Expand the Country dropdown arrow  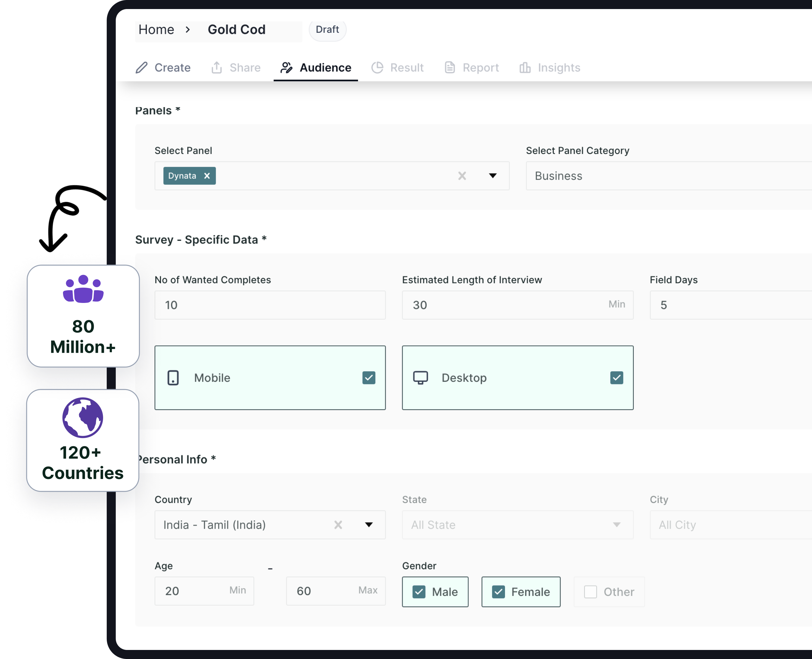pos(369,524)
